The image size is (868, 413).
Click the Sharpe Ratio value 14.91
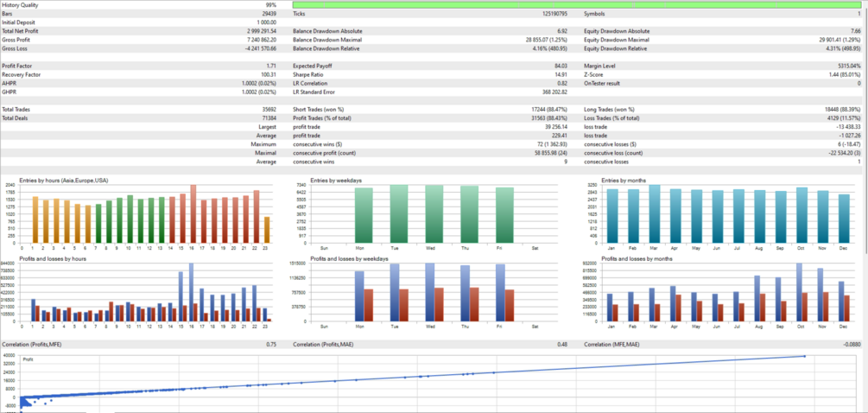point(561,75)
